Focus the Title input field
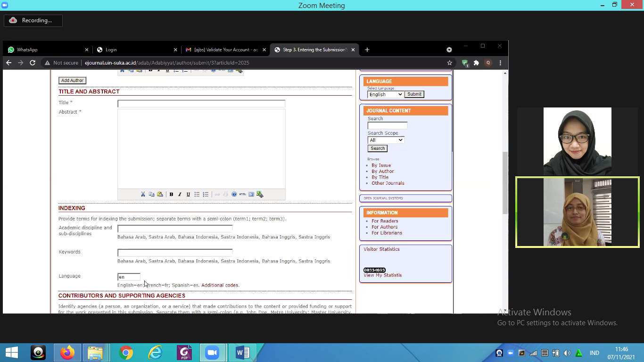Screen dimensions: 644x362 [x=201, y=104]
